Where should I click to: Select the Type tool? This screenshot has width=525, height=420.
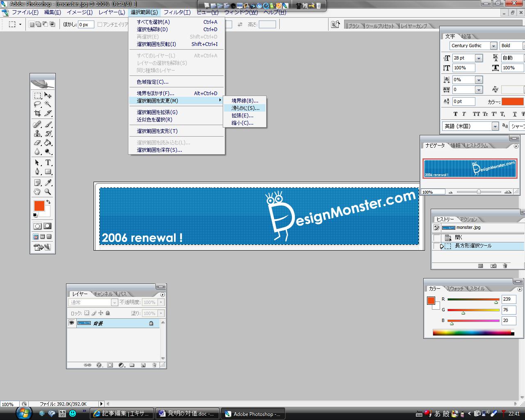48,162
